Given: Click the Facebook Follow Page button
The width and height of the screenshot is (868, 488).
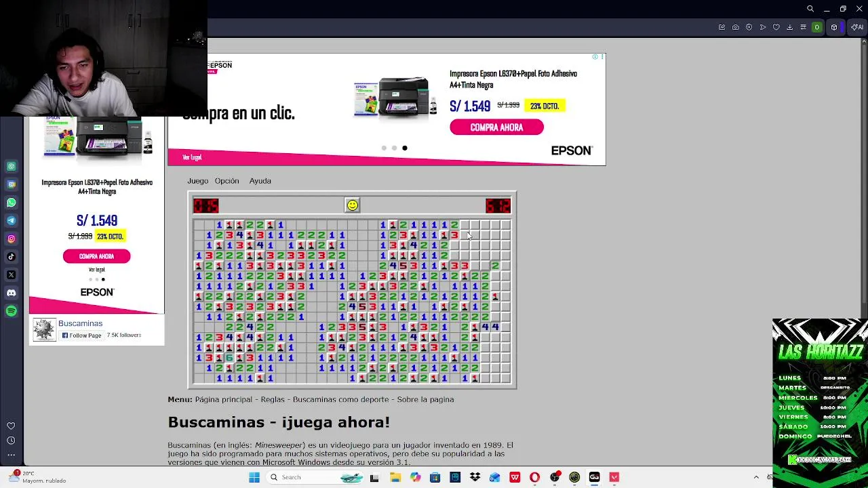Looking at the screenshot, I should point(81,335).
